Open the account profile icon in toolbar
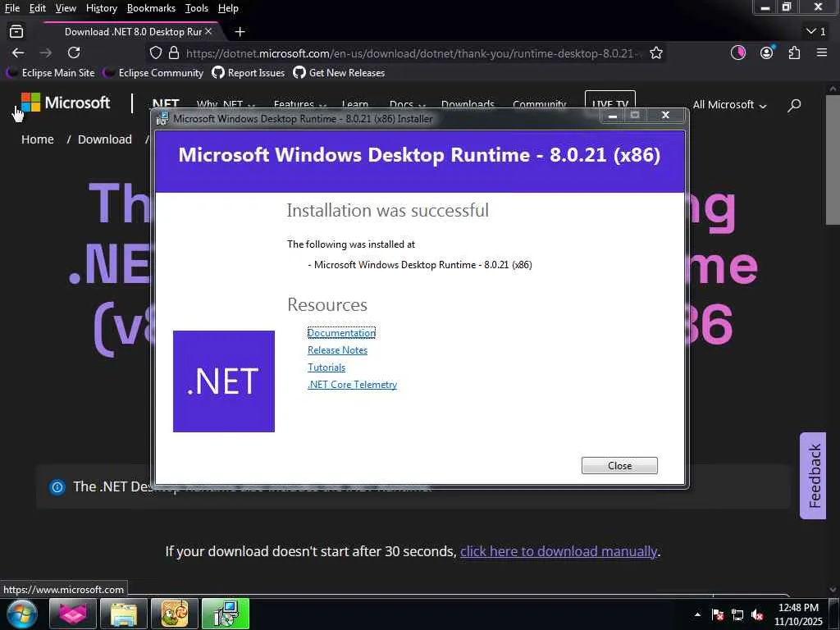840x630 pixels. tap(767, 52)
